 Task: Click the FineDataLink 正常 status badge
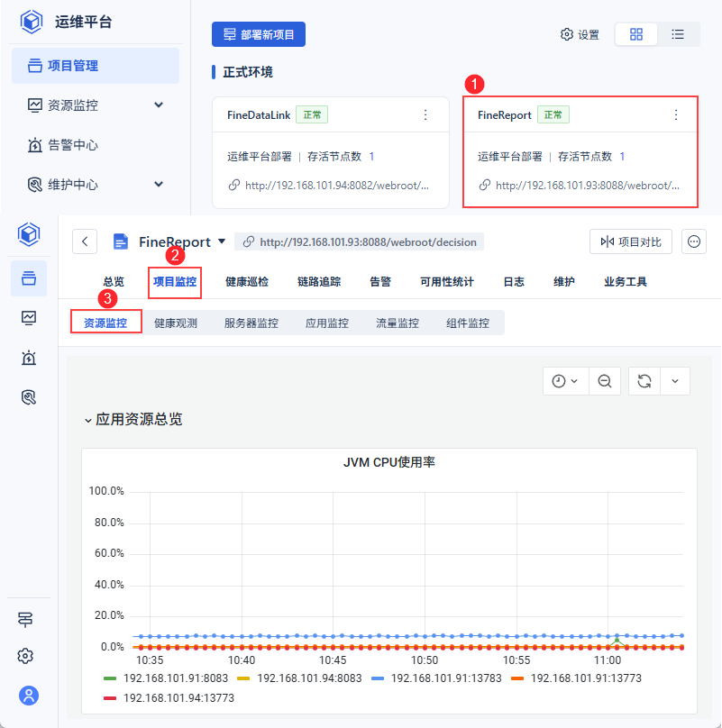pos(312,114)
